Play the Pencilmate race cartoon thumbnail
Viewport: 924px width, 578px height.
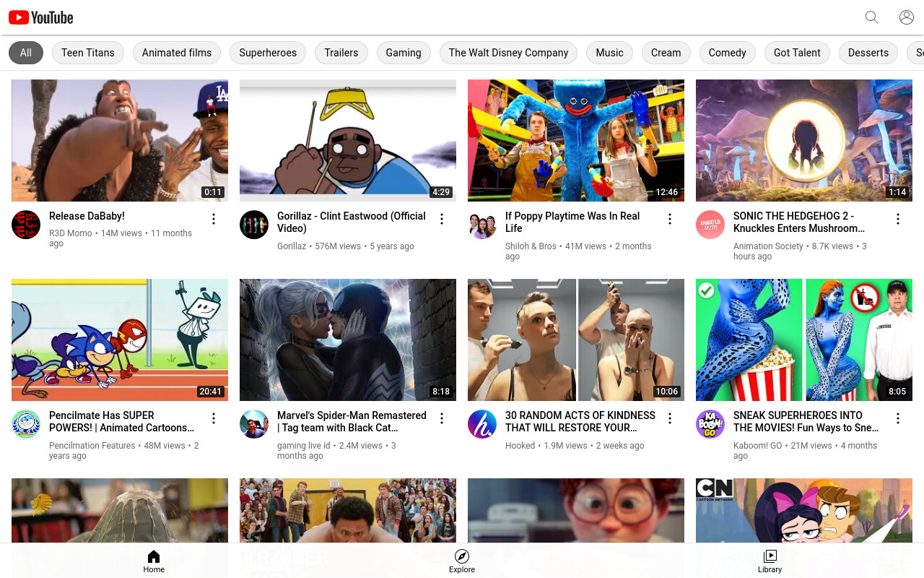pos(120,340)
